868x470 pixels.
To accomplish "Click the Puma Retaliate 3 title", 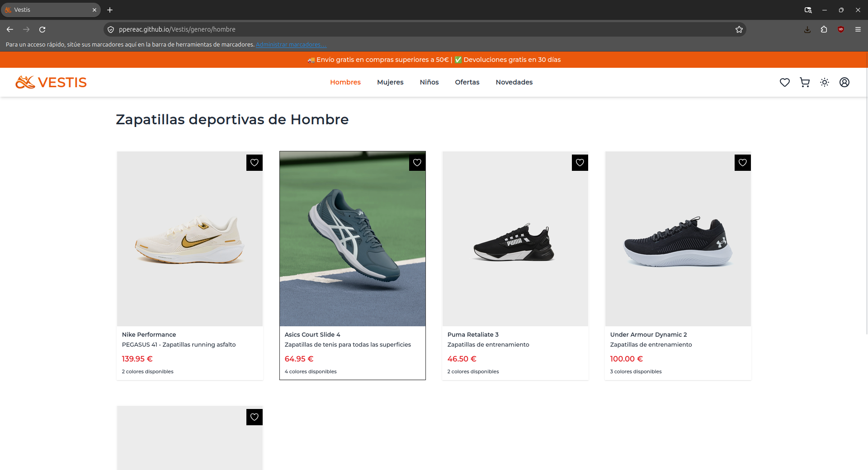I will 473,334.
